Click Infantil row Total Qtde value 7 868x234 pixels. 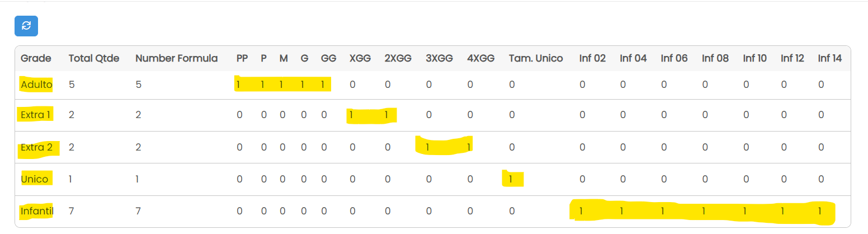tap(72, 212)
